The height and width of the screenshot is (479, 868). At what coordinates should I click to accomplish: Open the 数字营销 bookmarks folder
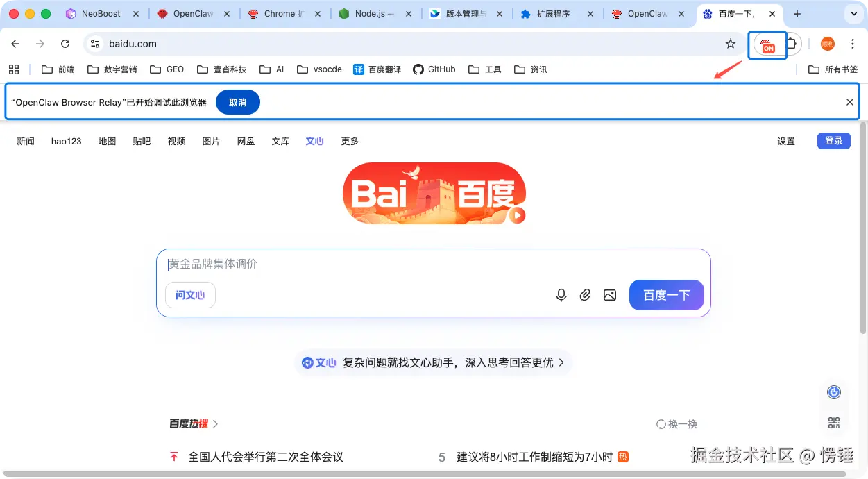[x=112, y=69]
